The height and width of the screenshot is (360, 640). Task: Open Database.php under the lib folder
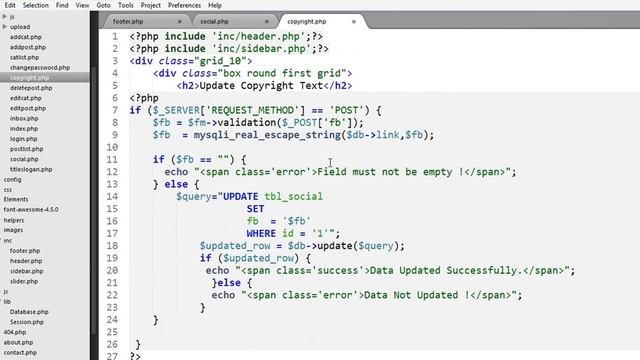29,312
